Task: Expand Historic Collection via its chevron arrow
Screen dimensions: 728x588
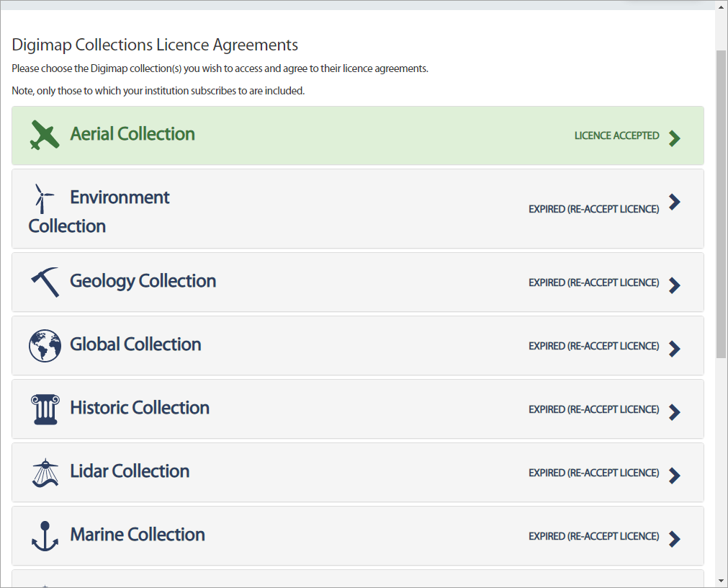Action: tap(675, 412)
